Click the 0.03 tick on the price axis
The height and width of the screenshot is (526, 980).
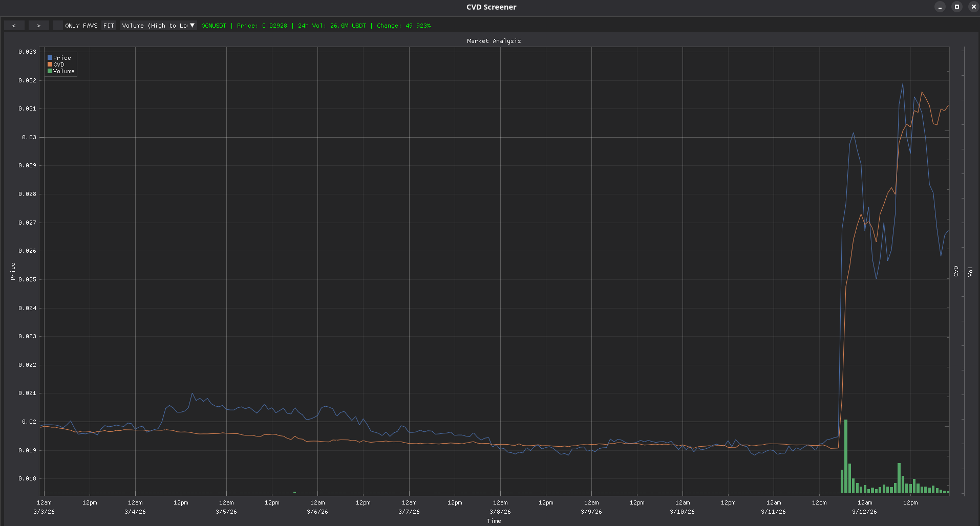(x=29, y=137)
